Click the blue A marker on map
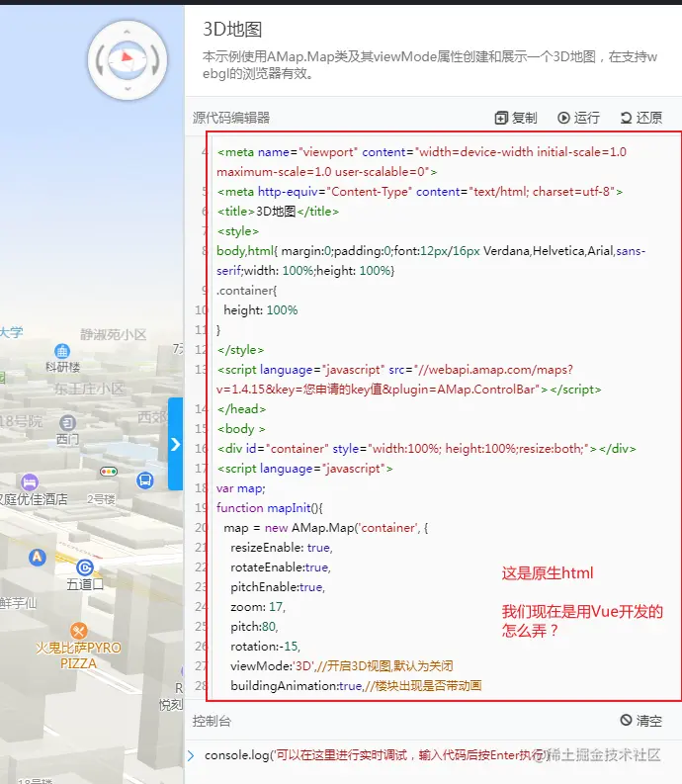Image resolution: width=682 pixels, height=784 pixels. (38, 558)
